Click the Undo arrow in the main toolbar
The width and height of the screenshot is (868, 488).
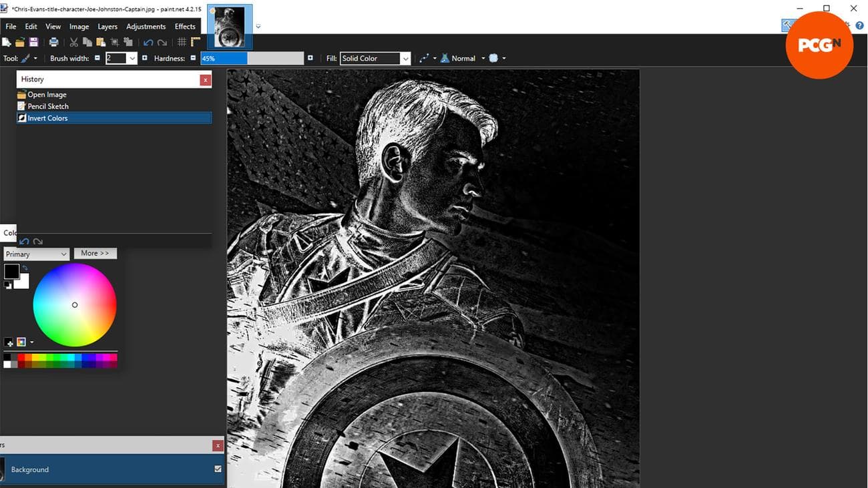click(148, 42)
